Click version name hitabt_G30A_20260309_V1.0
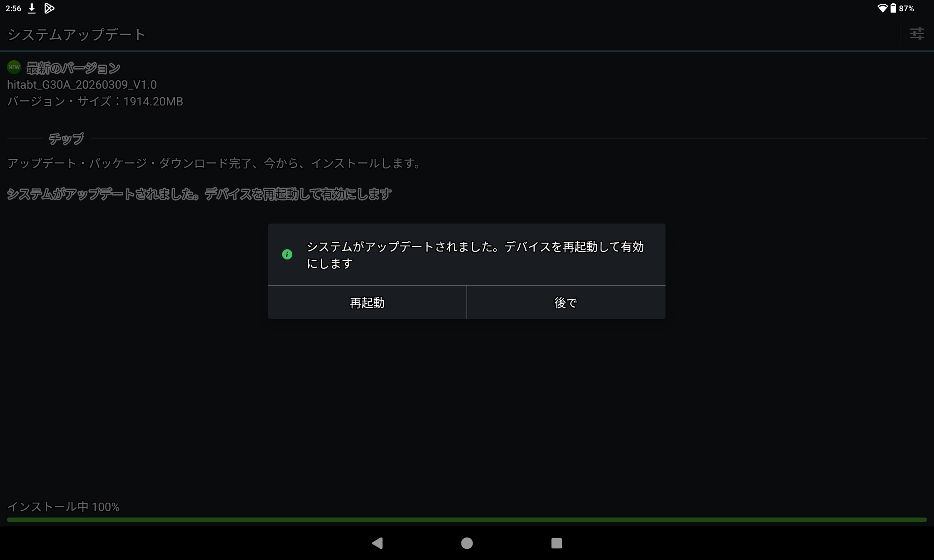Image resolution: width=934 pixels, height=560 pixels. [82, 85]
